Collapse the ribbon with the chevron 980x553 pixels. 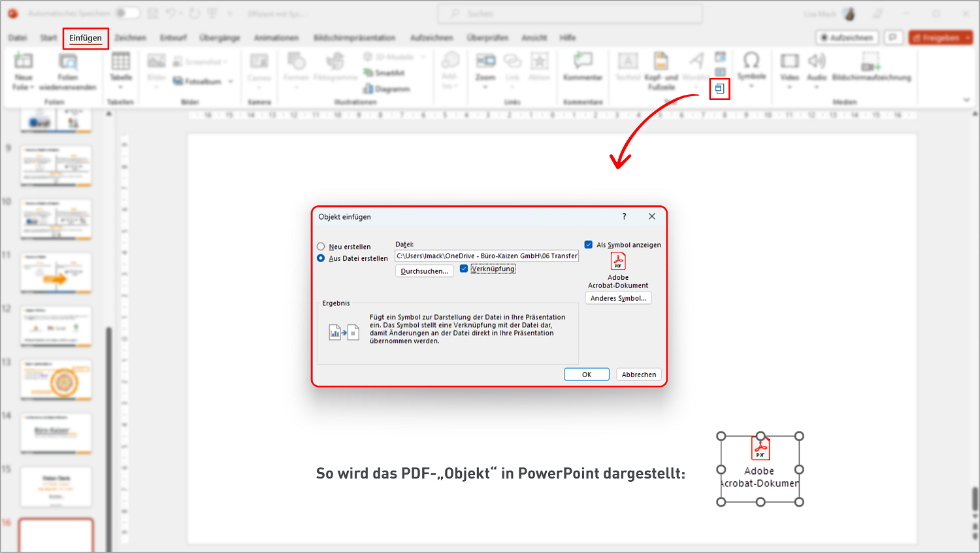coord(966,100)
